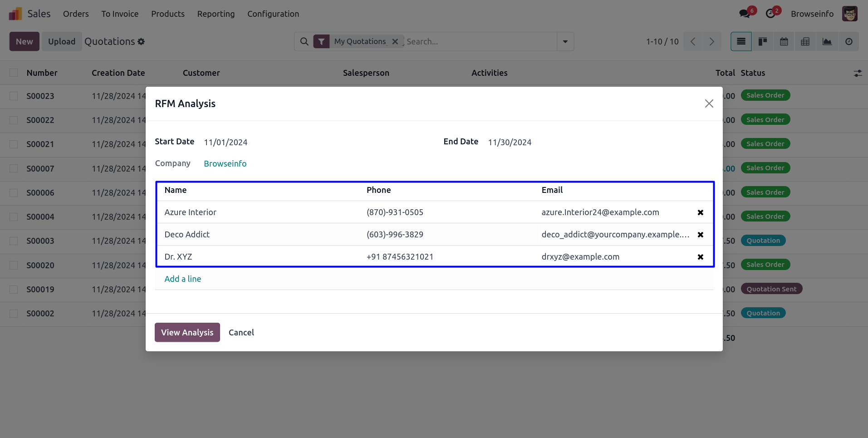Toggle the select-all checkbox in header
The height and width of the screenshot is (438, 868).
(x=14, y=73)
